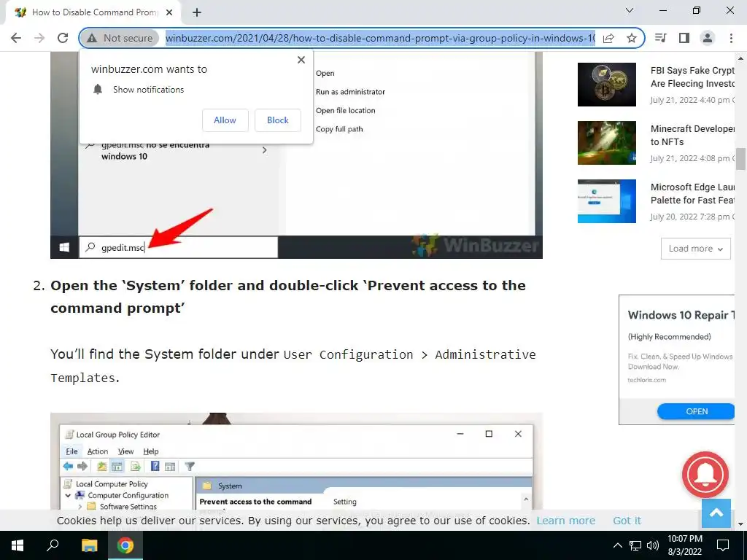Click the Windows 10 Repair ad heading
747x560 pixels.
point(681,315)
